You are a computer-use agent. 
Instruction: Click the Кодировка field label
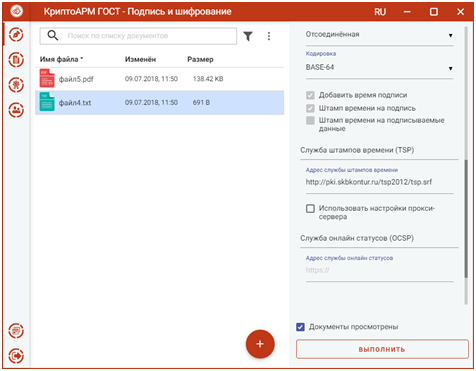tap(321, 54)
